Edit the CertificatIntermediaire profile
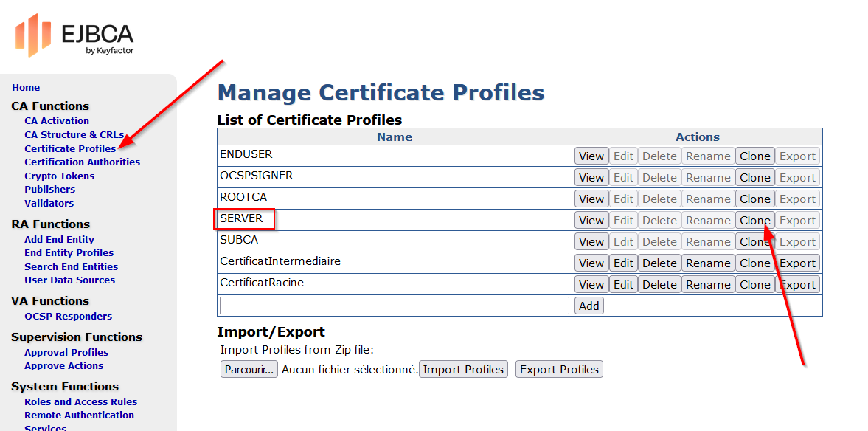 (x=623, y=263)
